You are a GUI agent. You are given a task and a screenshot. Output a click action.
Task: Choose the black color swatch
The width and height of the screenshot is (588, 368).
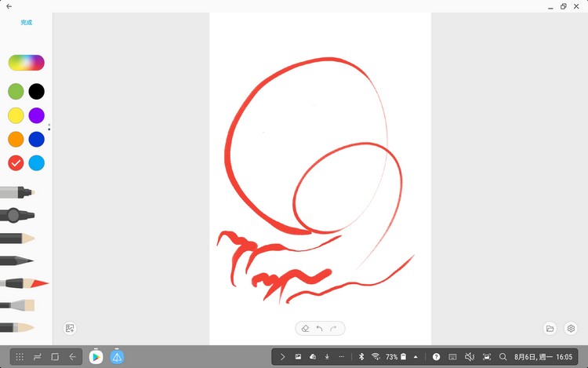click(x=36, y=92)
